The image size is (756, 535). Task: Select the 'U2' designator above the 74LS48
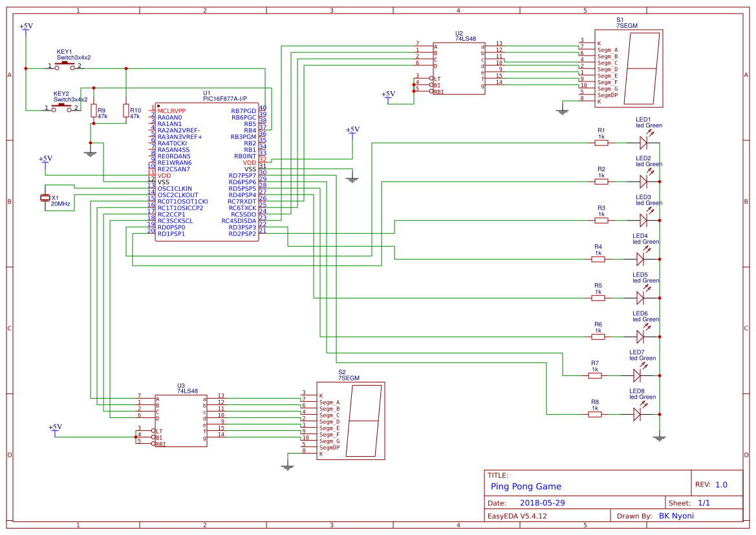coord(459,34)
